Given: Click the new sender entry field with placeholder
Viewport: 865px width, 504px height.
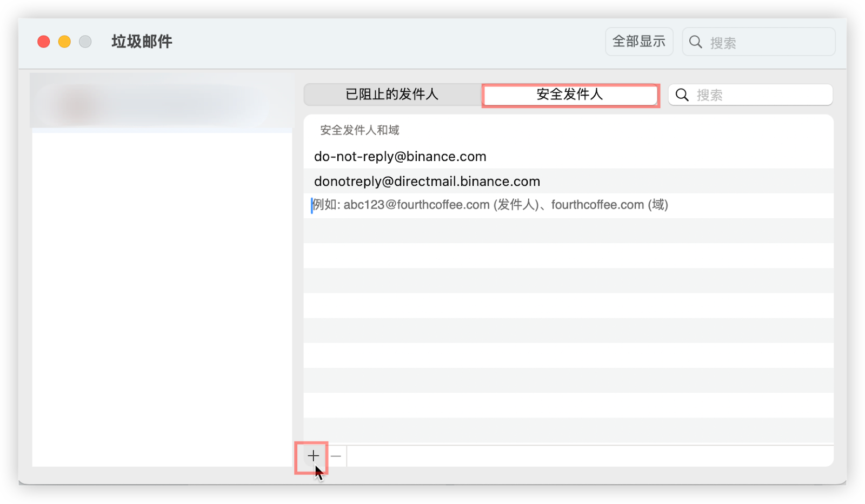Looking at the screenshot, I should (x=490, y=205).
